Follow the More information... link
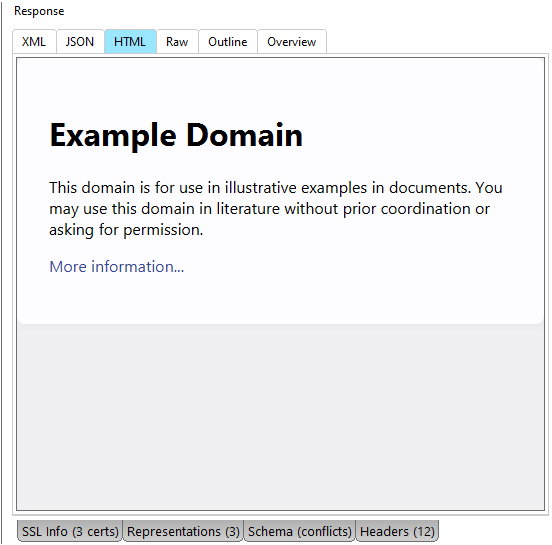This screenshot has width=552, height=545. click(x=117, y=267)
